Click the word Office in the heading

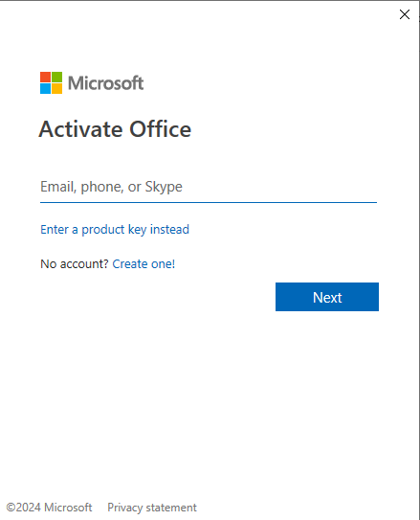(x=161, y=129)
